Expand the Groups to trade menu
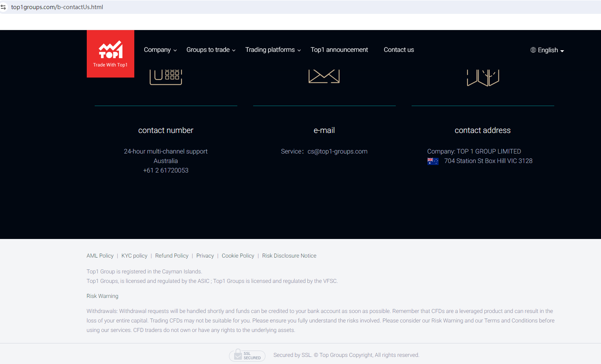This screenshot has width=601, height=364. (211, 50)
